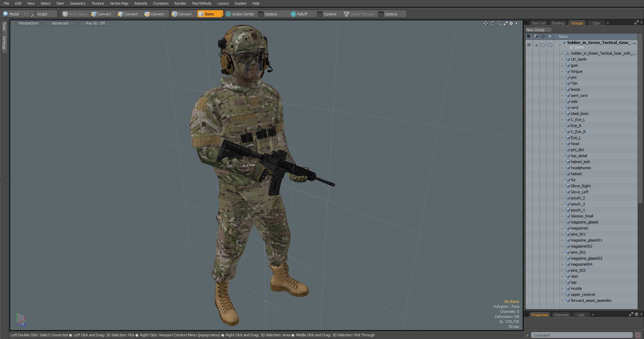Click the info column header icon
This screenshot has height=339, width=644.
point(543,36)
